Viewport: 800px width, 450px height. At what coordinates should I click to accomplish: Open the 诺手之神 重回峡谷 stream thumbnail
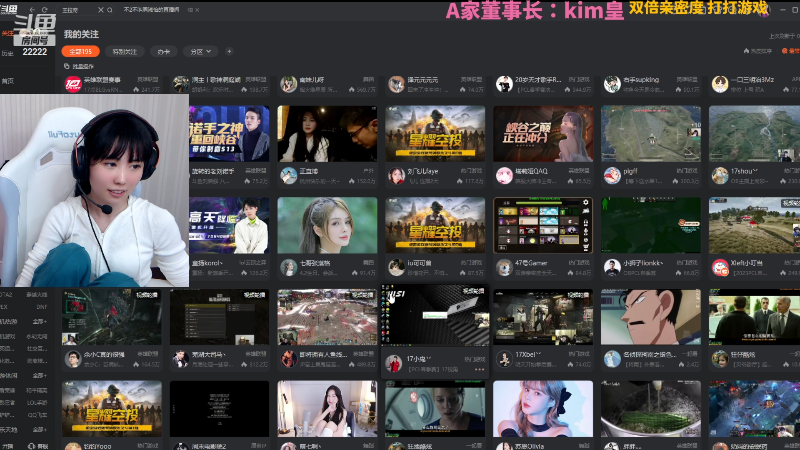coord(229,134)
